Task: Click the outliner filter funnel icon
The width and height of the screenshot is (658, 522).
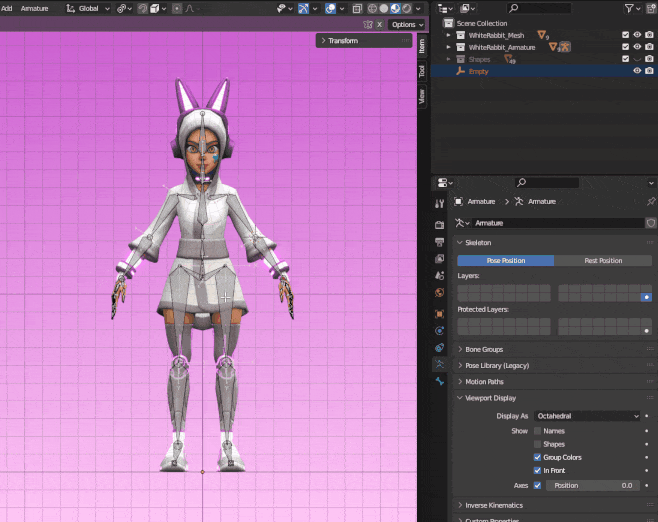Action: pyautogui.click(x=628, y=8)
